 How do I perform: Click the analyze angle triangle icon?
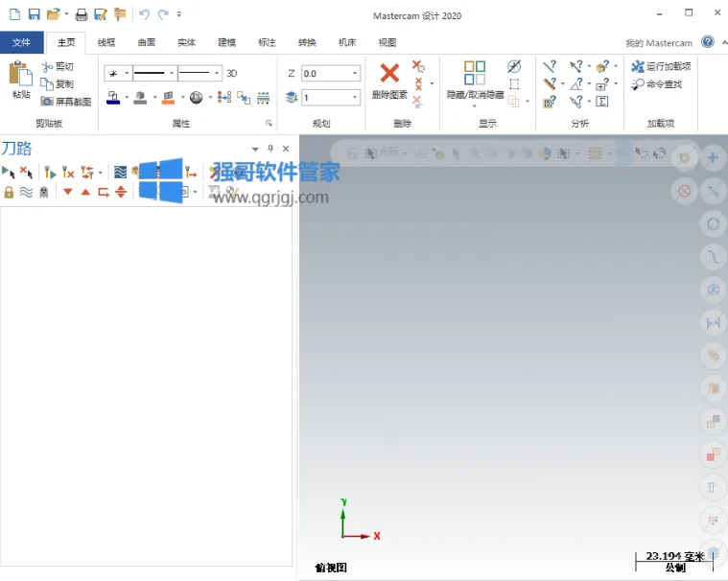576,84
